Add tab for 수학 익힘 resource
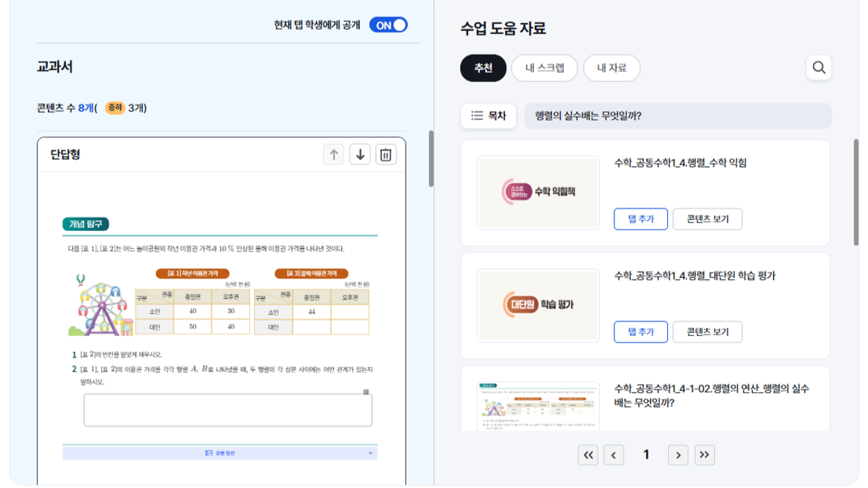Viewport: 868px width, 488px height. (x=640, y=219)
